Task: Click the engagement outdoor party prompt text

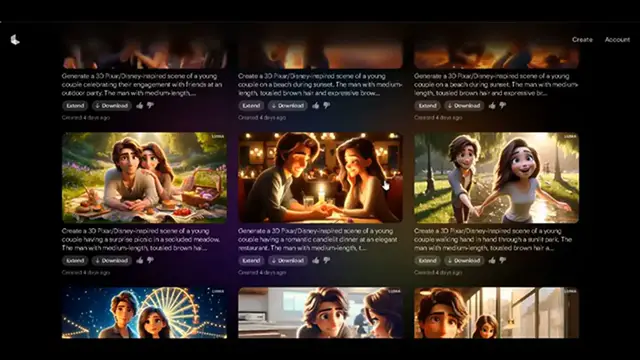Action: click(x=142, y=84)
